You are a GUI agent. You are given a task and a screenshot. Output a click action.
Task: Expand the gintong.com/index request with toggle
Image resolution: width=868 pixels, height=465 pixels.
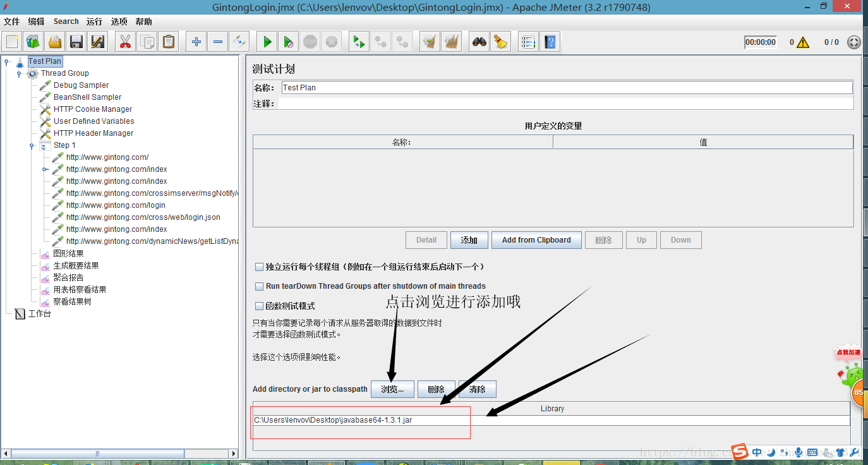pos(45,169)
